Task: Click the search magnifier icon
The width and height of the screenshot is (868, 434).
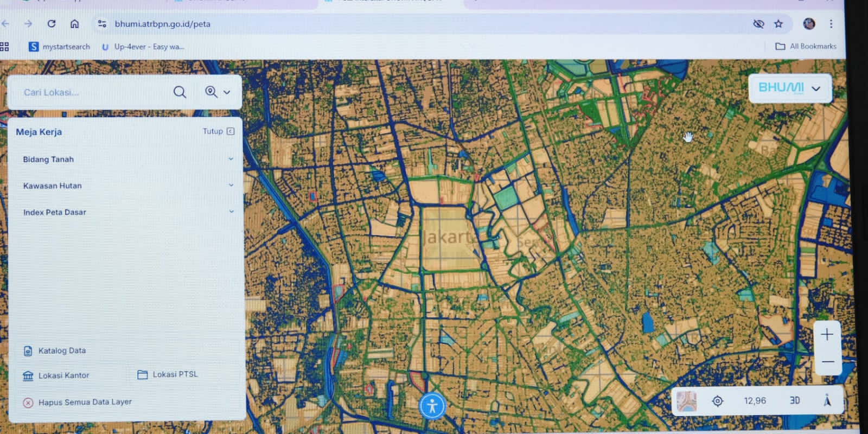Action: 180,92
